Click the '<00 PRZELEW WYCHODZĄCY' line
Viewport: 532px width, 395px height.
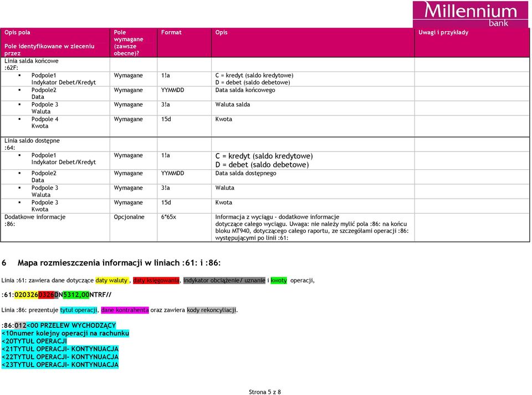pyautogui.click(x=71, y=325)
